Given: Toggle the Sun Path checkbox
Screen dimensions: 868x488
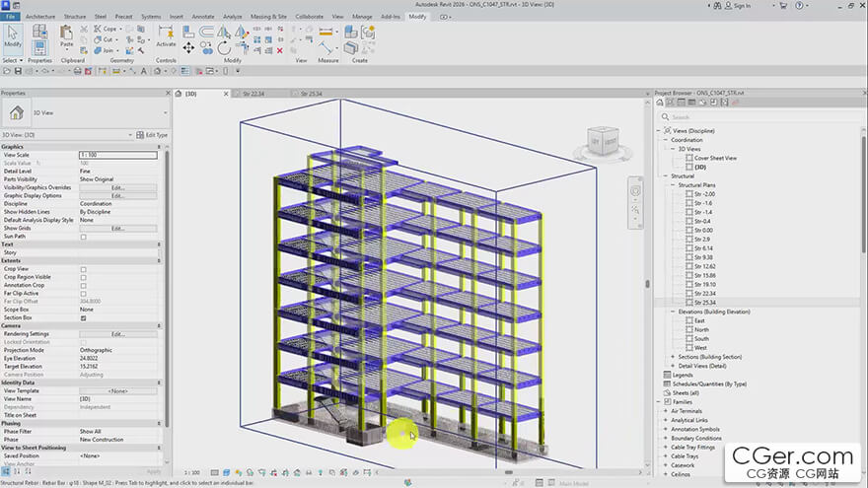Looking at the screenshot, I should [84, 237].
